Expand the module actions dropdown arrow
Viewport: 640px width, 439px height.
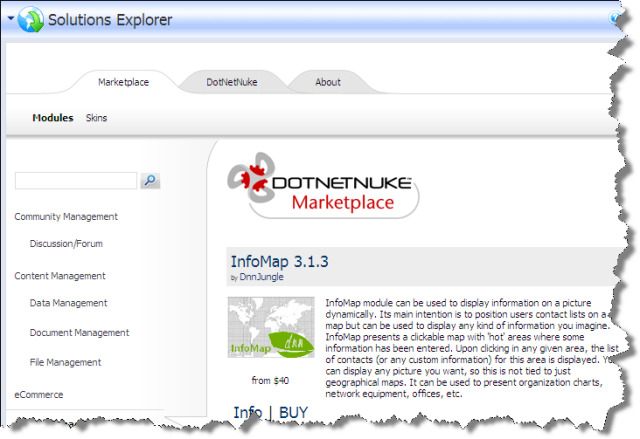click(x=11, y=18)
